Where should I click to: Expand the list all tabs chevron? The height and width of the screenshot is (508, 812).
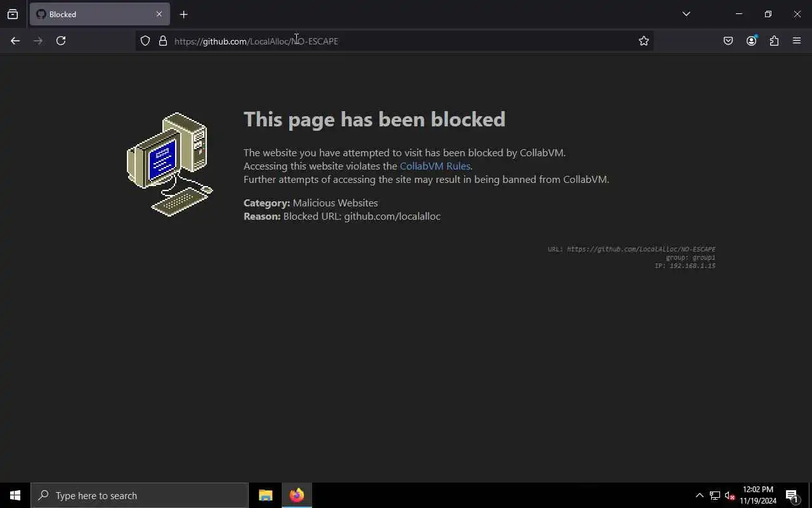tap(686, 14)
